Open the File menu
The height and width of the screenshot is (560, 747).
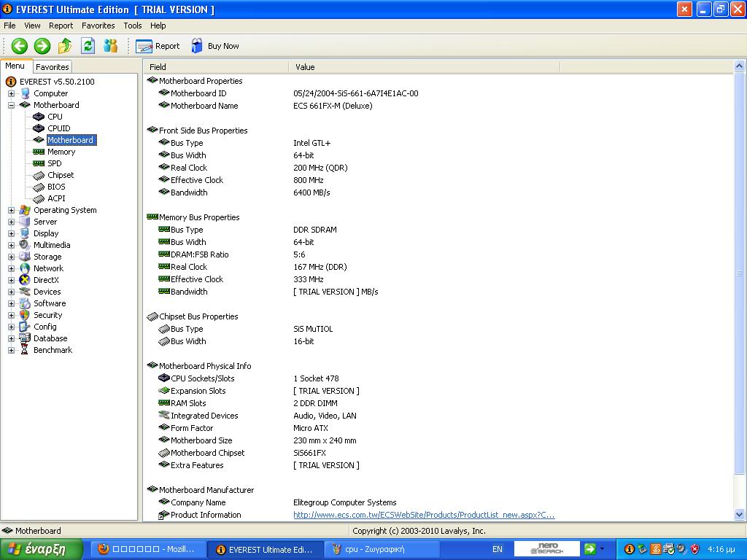pyautogui.click(x=9, y=26)
